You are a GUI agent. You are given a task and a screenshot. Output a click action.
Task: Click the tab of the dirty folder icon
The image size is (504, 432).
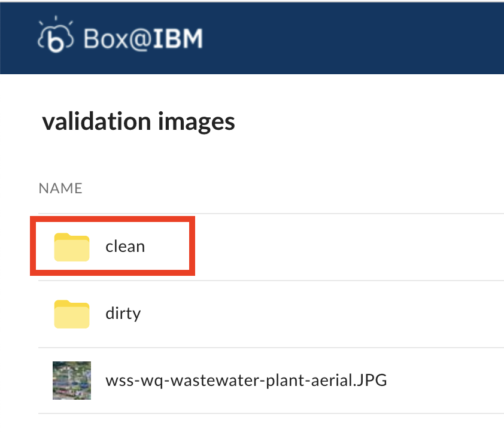coord(62,302)
